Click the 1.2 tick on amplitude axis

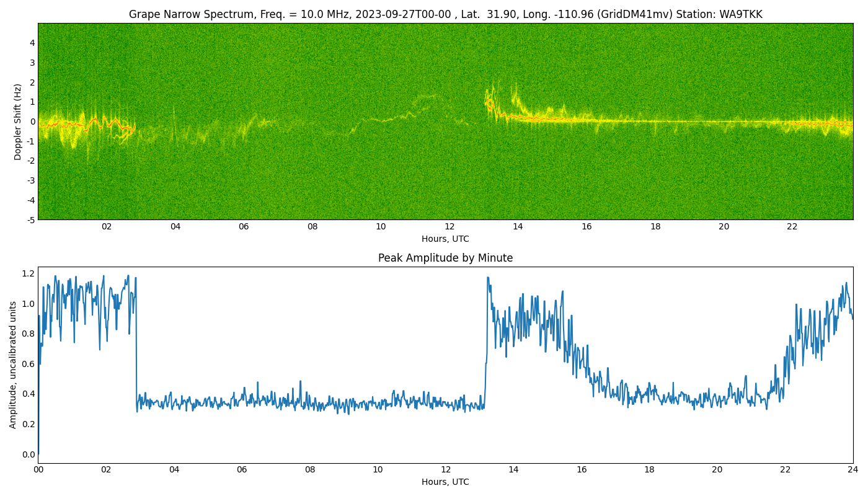pyautogui.click(x=29, y=273)
